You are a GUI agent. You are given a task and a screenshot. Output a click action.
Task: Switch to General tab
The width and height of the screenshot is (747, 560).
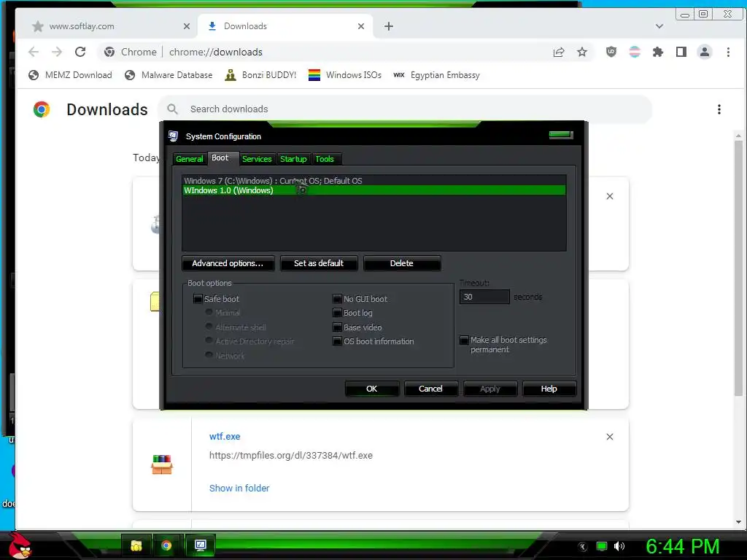coord(189,159)
